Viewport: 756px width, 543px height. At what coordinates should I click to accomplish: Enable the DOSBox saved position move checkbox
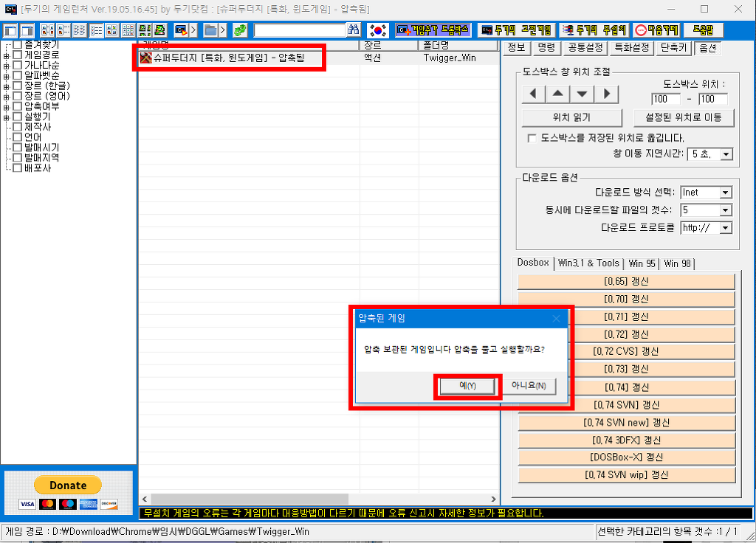[x=532, y=138]
